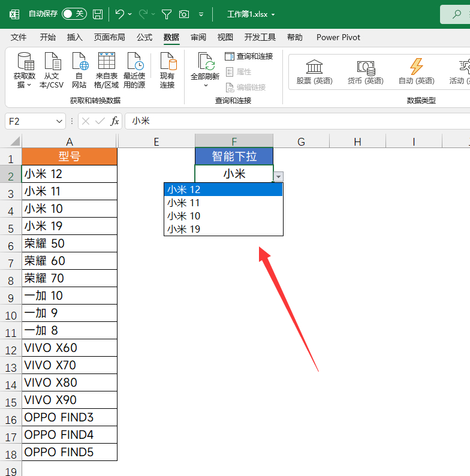Click the 智能下拉 header cell
Screen dimensions: 470x476
click(x=234, y=156)
